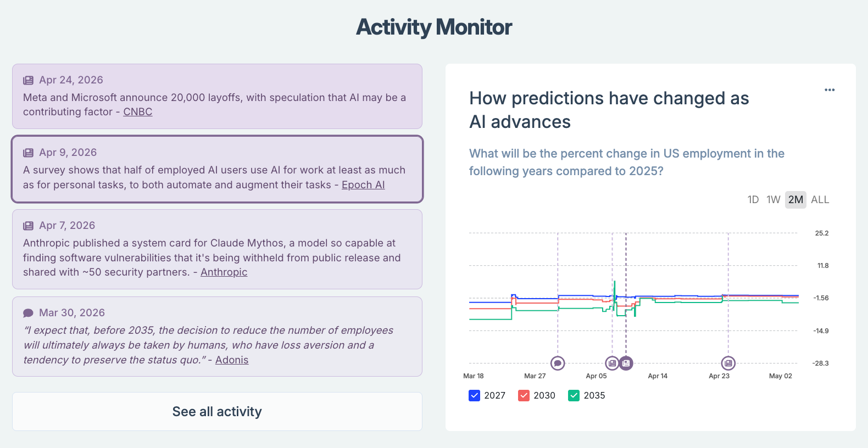This screenshot has width=868, height=448.
Task: Click the See all activity button
Action: (217, 412)
